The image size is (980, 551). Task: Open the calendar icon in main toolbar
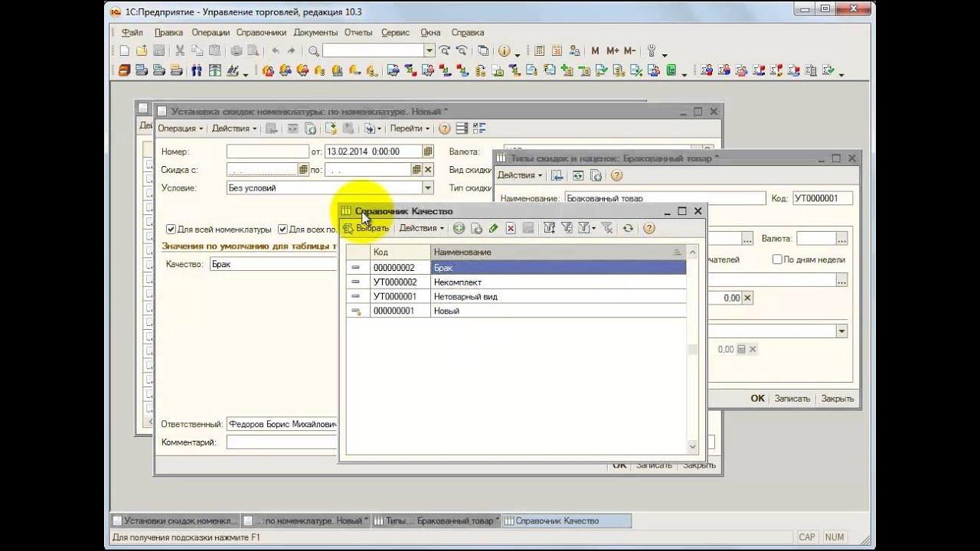click(x=557, y=51)
